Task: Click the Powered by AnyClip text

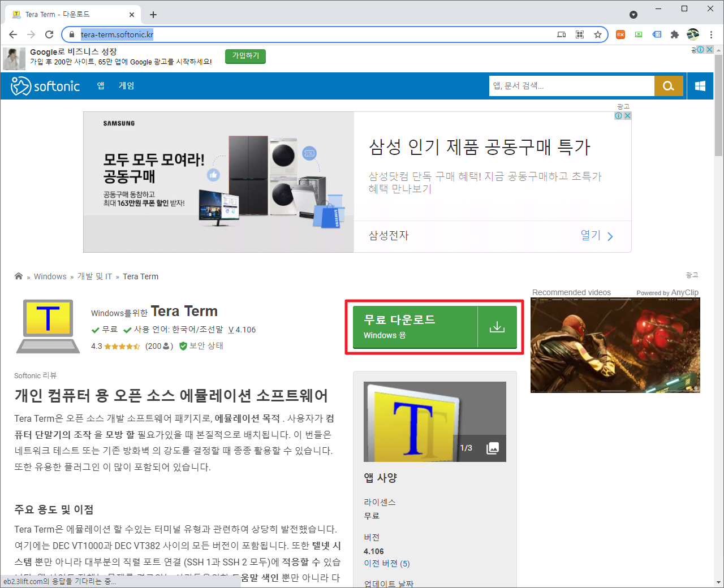Action: coord(667,292)
